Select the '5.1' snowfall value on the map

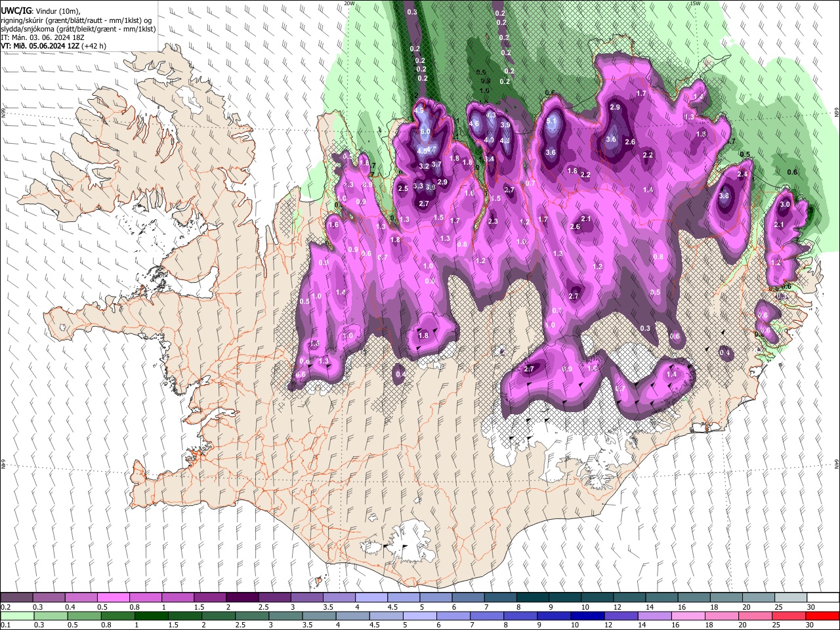click(551, 121)
